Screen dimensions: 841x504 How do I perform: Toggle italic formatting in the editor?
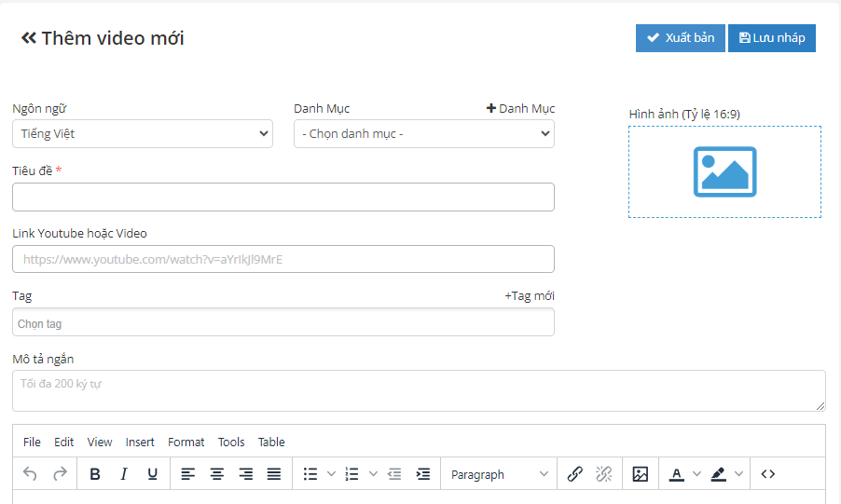pyautogui.click(x=123, y=474)
